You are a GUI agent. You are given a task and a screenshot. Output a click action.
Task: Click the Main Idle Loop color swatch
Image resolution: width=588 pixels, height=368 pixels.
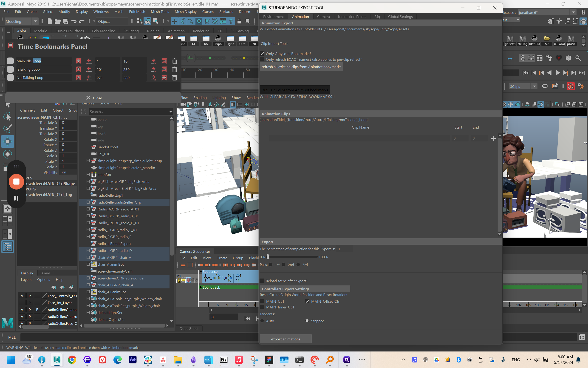coord(10,61)
